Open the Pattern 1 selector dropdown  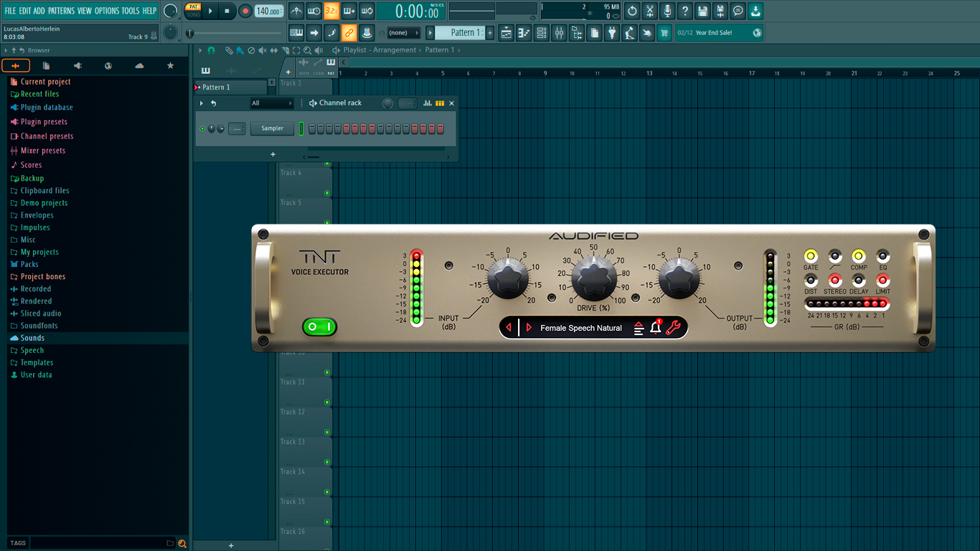[x=461, y=32]
